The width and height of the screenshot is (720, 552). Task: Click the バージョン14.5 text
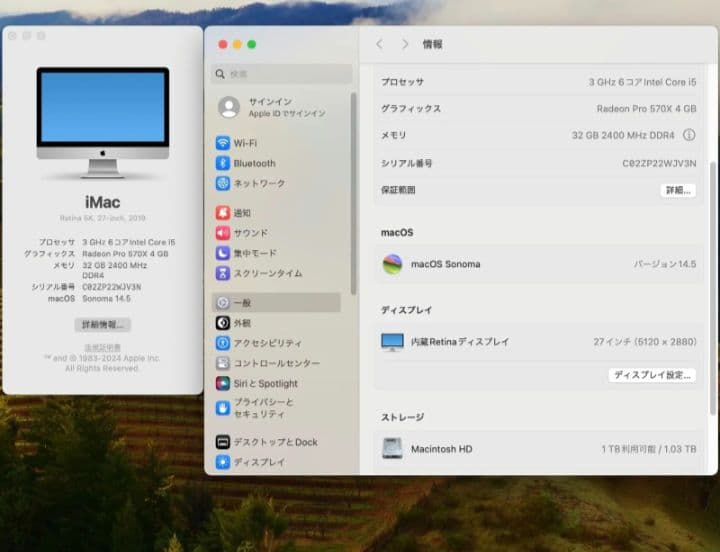664,264
